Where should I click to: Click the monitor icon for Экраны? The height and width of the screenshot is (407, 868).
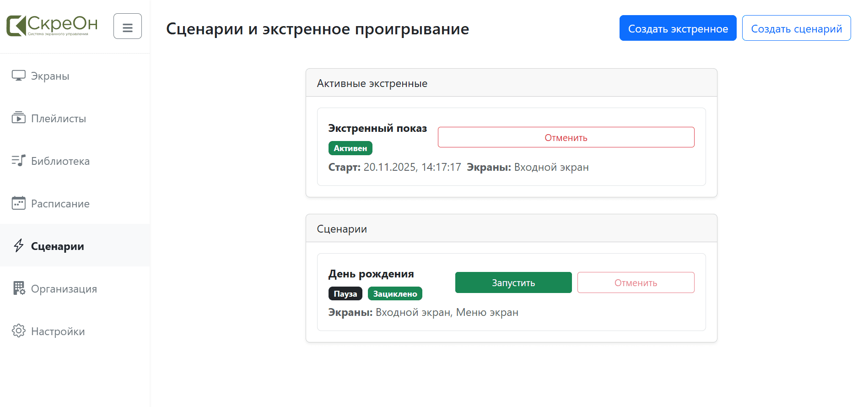tap(19, 76)
